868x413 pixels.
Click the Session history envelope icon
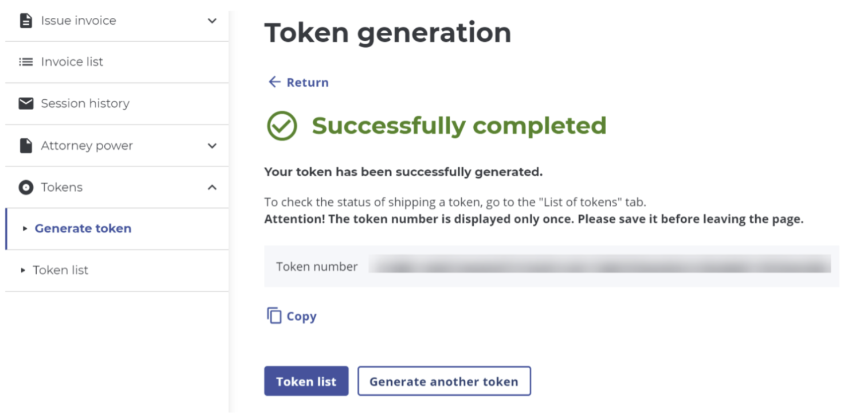point(26,103)
